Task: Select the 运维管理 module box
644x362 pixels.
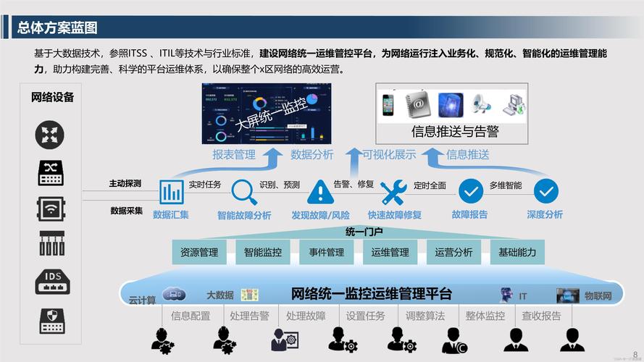Action: pyautogui.click(x=390, y=252)
